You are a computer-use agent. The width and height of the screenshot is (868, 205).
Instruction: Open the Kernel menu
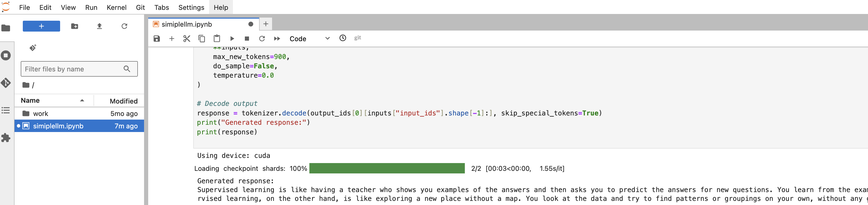point(116,8)
